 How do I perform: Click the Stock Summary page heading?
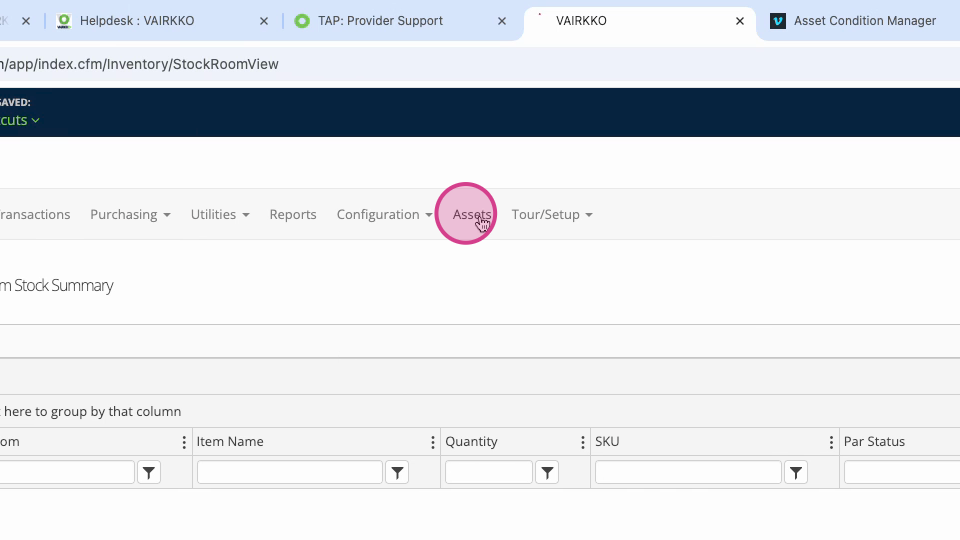pos(56,285)
